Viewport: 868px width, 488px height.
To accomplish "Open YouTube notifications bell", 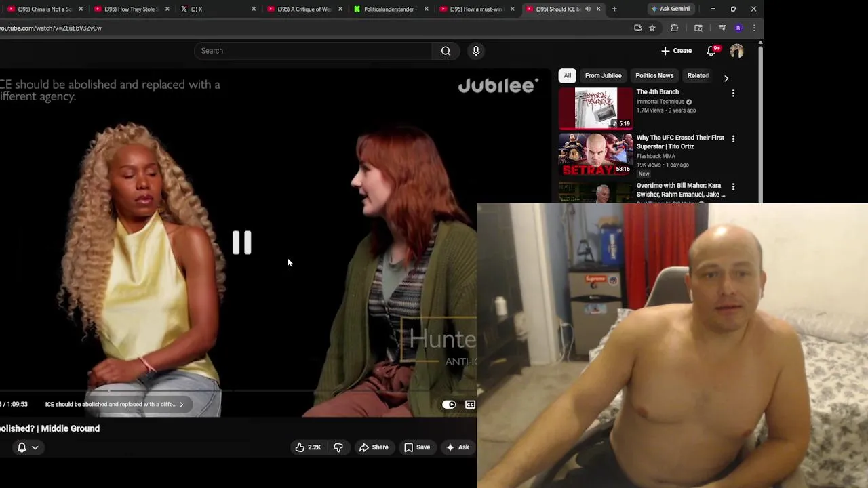I will pyautogui.click(x=712, y=51).
